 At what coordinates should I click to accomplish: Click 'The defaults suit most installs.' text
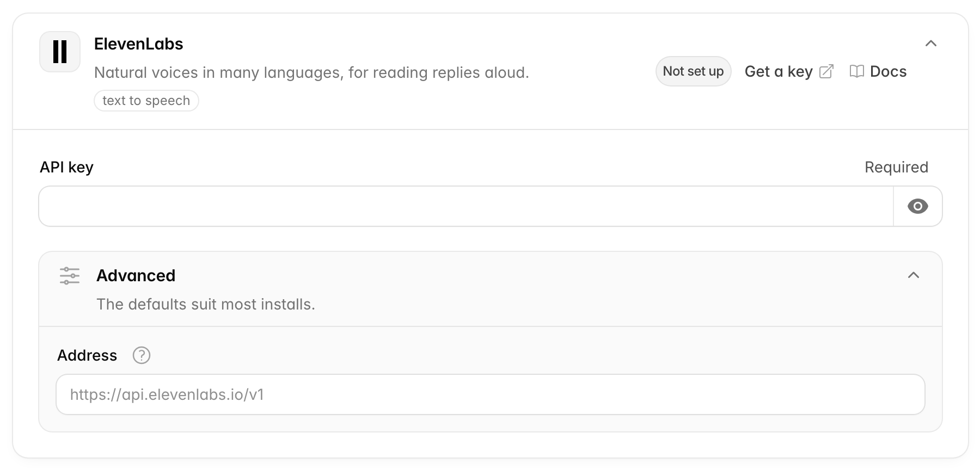click(x=206, y=304)
